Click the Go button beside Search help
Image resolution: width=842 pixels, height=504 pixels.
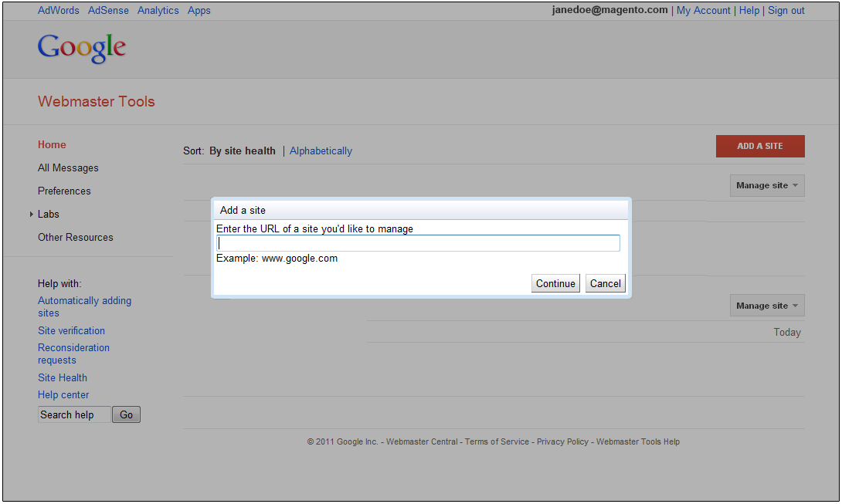click(126, 414)
